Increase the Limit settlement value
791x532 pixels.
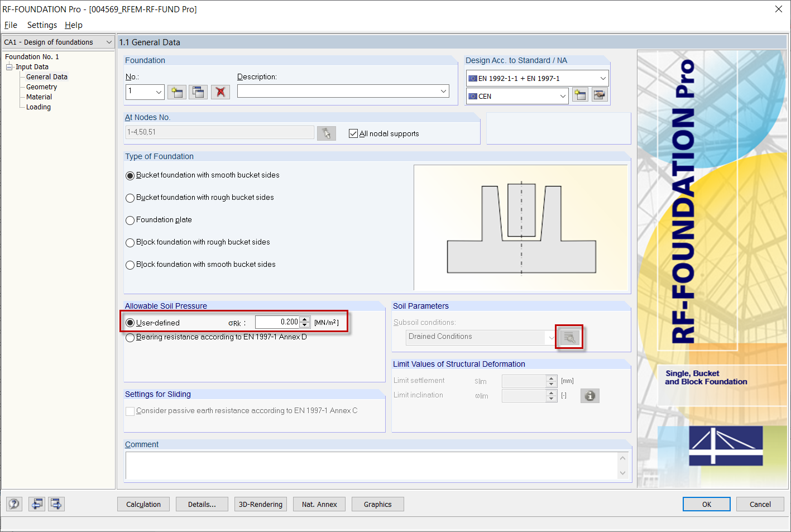tap(552, 378)
